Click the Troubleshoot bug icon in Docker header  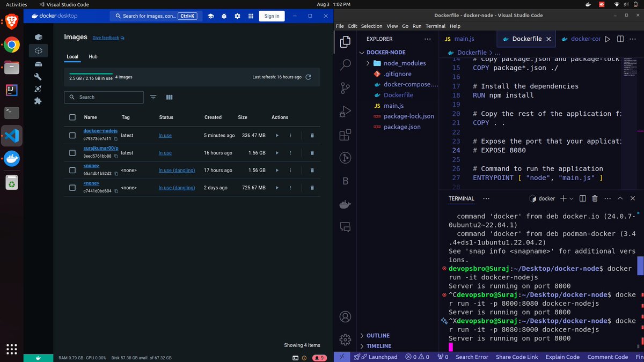[224, 16]
